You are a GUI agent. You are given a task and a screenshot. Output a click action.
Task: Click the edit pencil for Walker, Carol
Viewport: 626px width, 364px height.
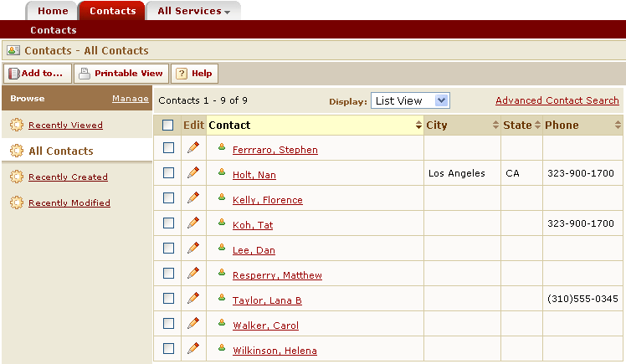(193, 323)
